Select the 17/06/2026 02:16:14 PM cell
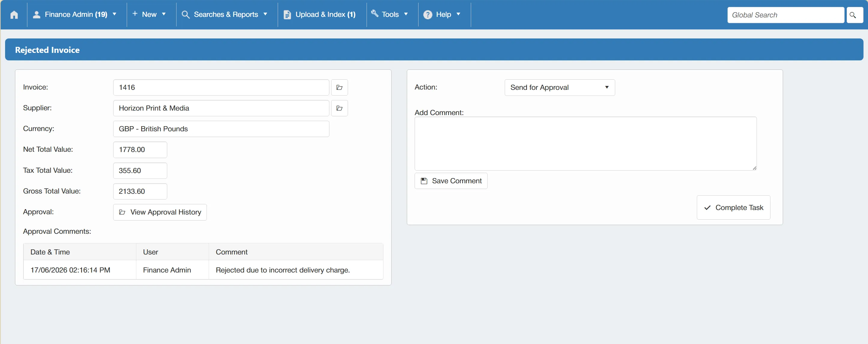The image size is (868, 344). (80, 270)
